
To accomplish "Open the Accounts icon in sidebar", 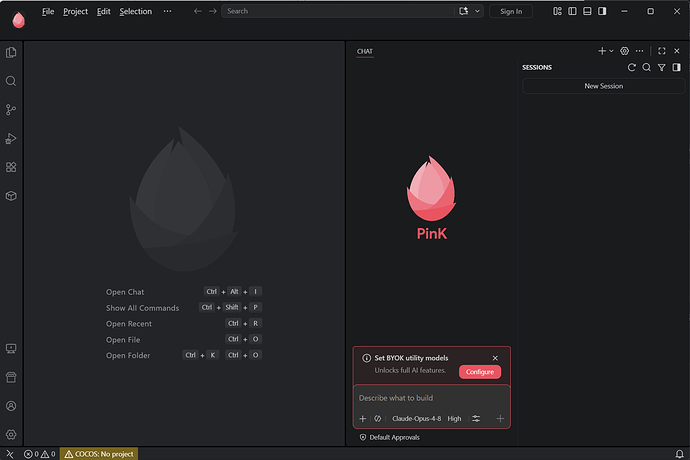I will [11, 406].
